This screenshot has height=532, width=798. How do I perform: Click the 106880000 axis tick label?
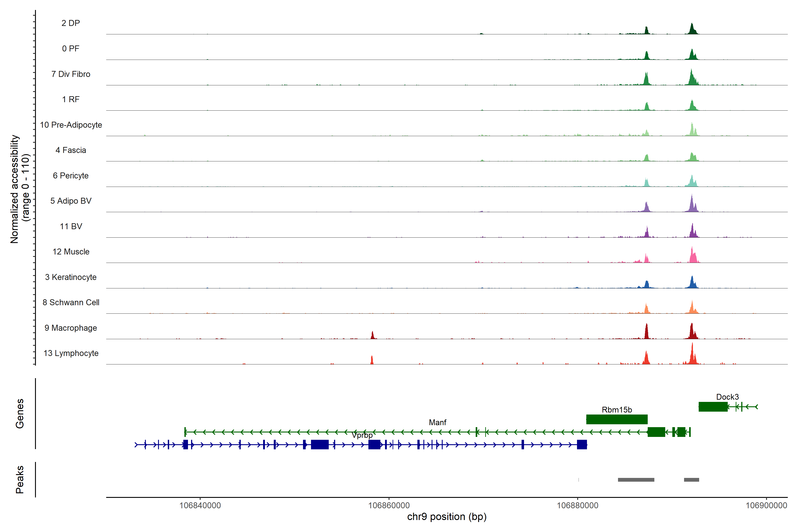pos(577,505)
